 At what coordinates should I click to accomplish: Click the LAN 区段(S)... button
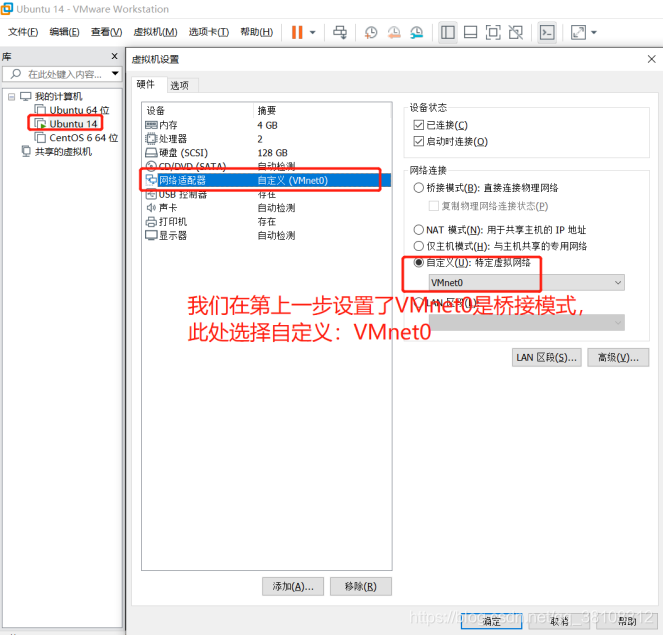pyautogui.click(x=546, y=358)
